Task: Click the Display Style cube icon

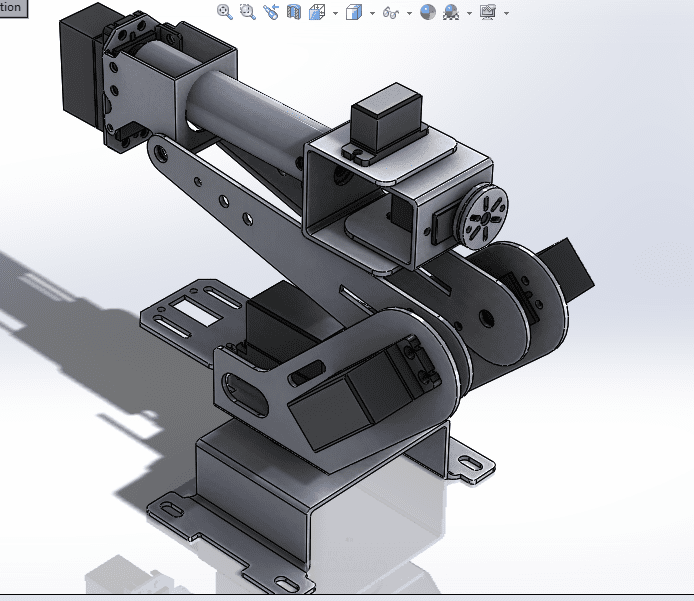Action: [x=354, y=12]
